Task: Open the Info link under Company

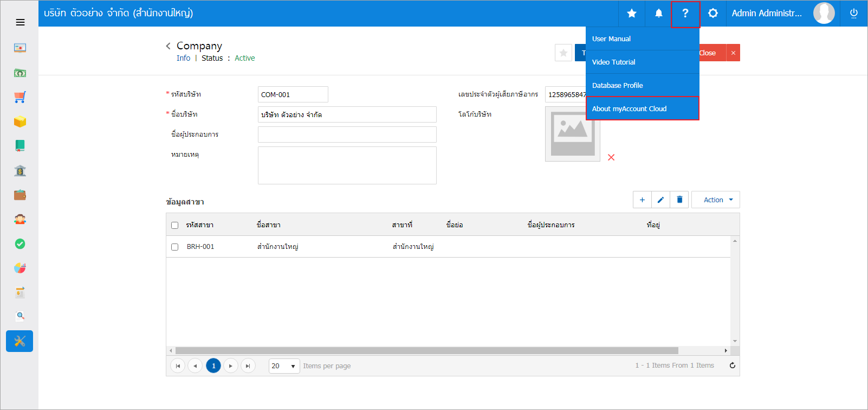Action: [x=183, y=58]
